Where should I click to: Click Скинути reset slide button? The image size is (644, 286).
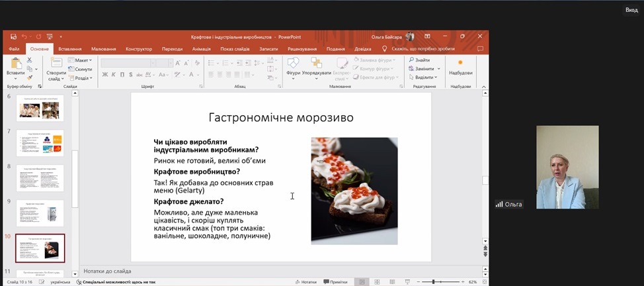pyautogui.click(x=83, y=69)
